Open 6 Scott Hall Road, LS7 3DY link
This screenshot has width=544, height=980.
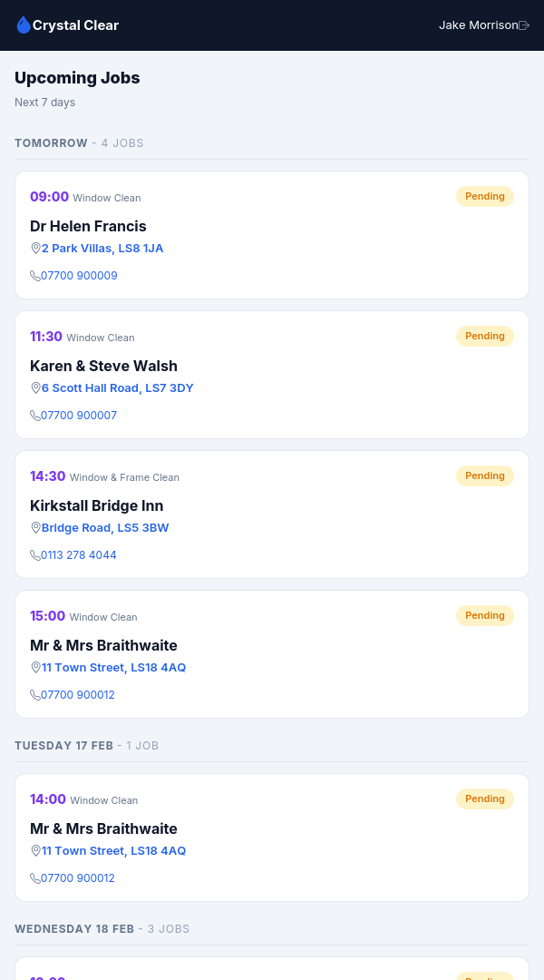point(118,387)
